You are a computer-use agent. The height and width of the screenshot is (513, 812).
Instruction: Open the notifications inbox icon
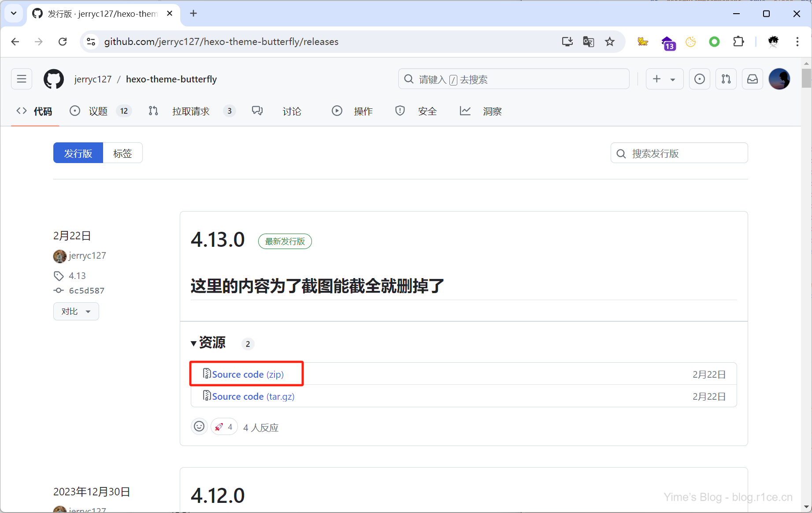(x=753, y=79)
